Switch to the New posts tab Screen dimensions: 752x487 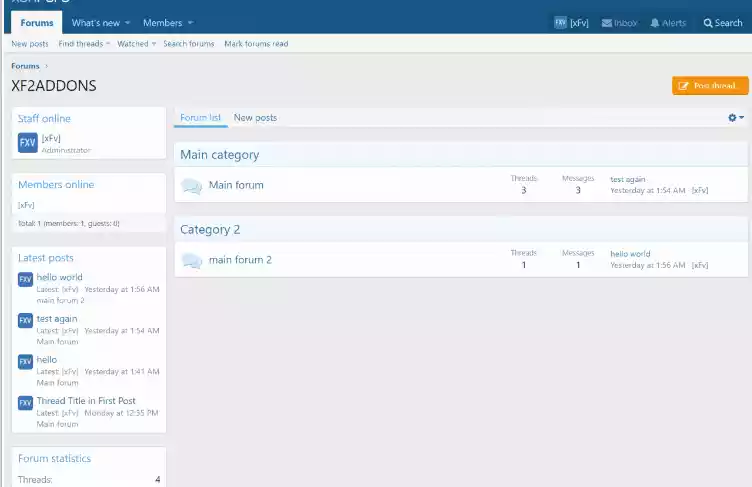coord(255,118)
